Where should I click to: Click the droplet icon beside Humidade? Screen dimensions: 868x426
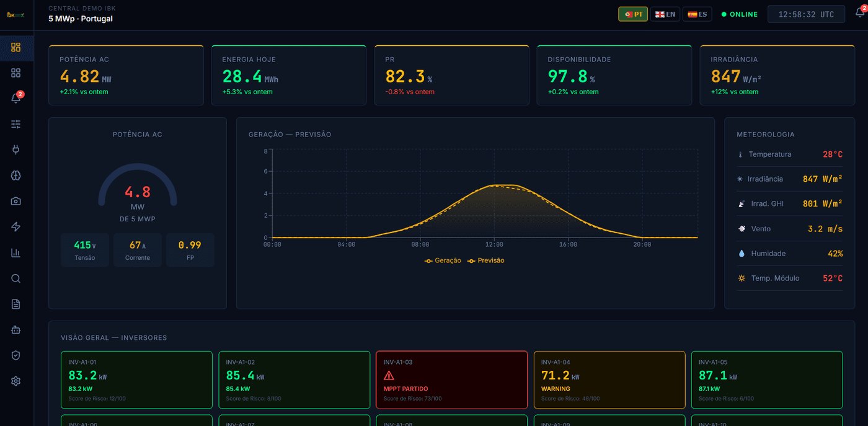click(741, 254)
